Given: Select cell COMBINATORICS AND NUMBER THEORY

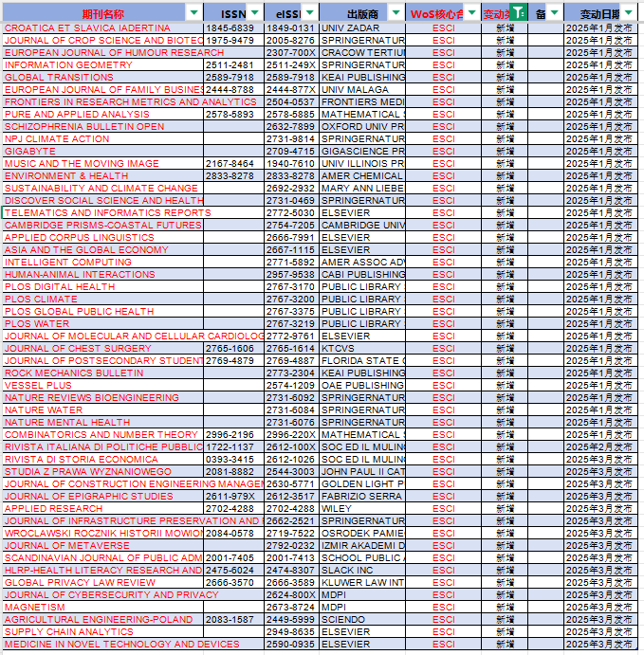Looking at the screenshot, I should coord(102,435).
